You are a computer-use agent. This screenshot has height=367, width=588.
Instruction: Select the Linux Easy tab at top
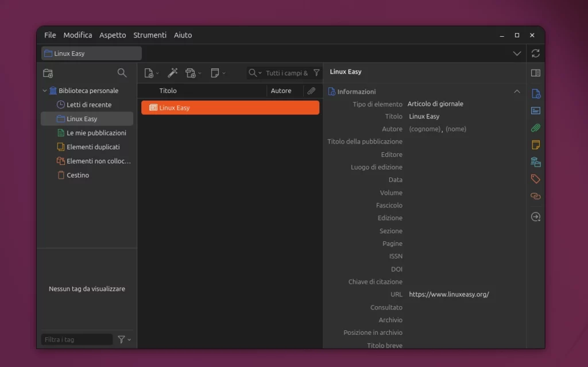(x=91, y=53)
